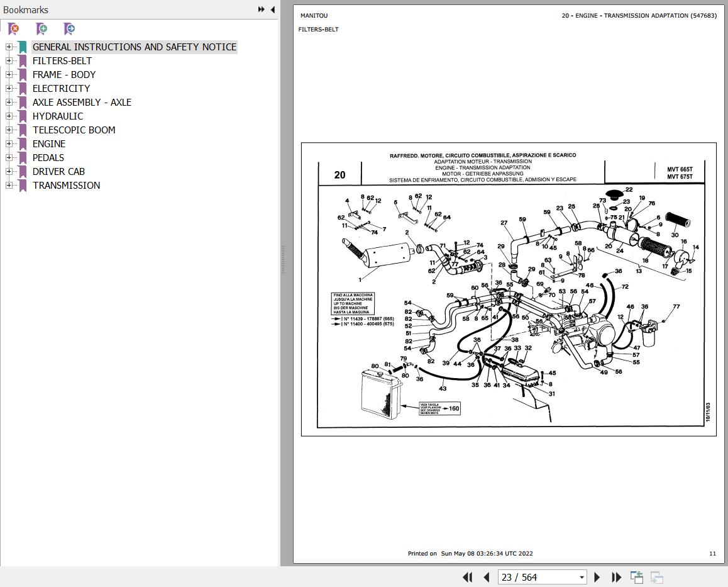Click the PEDALS bookmark ribbon icon

pyautogui.click(x=22, y=157)
